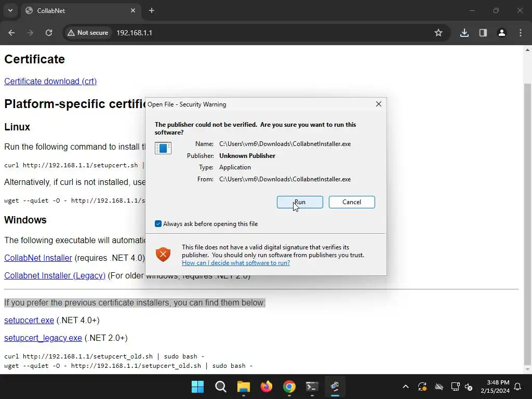532x399 pixels.
Task: Open the Chrome profile icon
Action: click(x=502, y=33)
